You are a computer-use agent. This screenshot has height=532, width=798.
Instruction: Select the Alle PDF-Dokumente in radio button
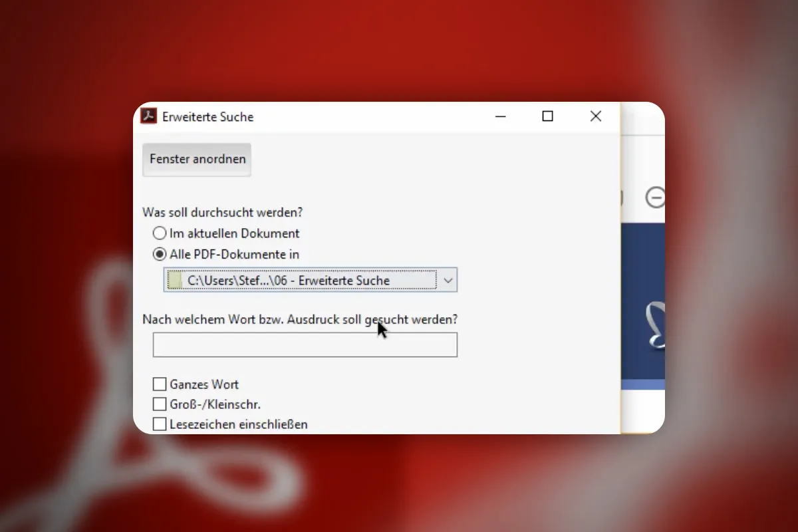point(160,254)
